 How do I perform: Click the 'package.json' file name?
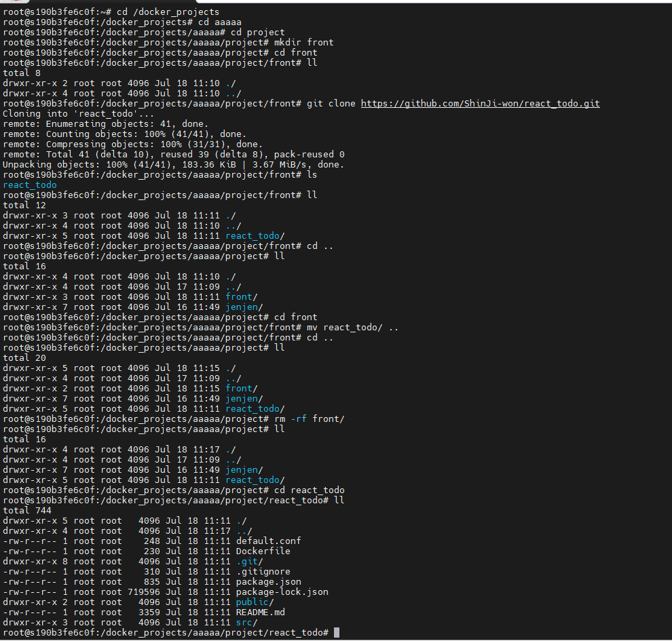click(x=268, y=582)
